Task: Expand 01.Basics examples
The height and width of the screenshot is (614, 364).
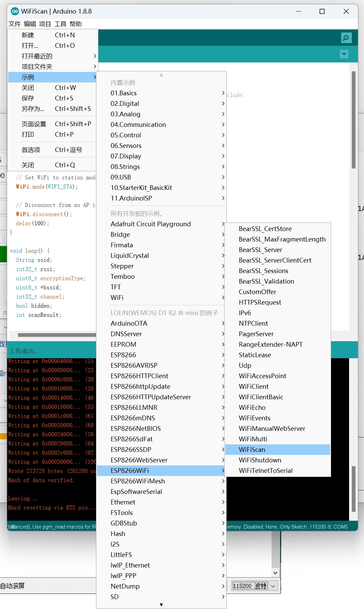Action: click(x=161, y=93)
